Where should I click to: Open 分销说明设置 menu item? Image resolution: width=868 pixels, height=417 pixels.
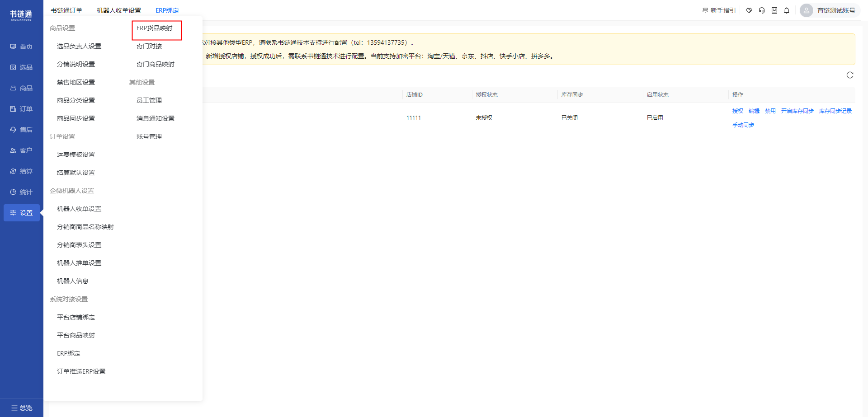(76, 64)
